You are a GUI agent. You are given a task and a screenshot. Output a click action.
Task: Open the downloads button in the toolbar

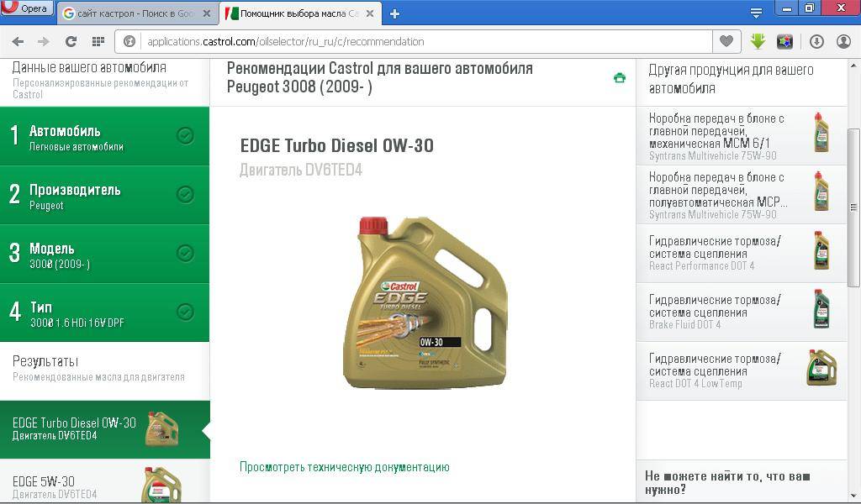[816, 41]
